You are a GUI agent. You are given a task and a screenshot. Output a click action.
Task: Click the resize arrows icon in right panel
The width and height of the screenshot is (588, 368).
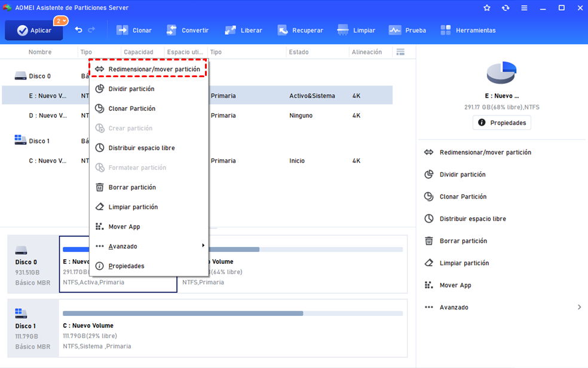428,153
